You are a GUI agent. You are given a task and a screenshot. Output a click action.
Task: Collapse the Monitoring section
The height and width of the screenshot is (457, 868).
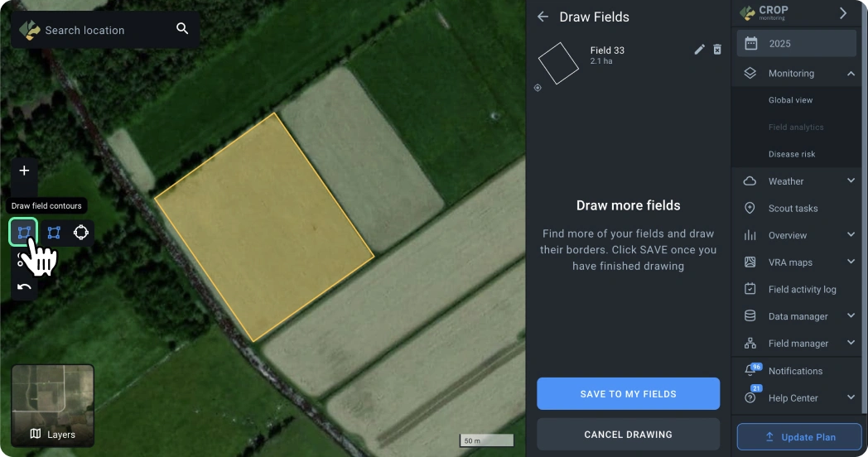pos(851,74)
